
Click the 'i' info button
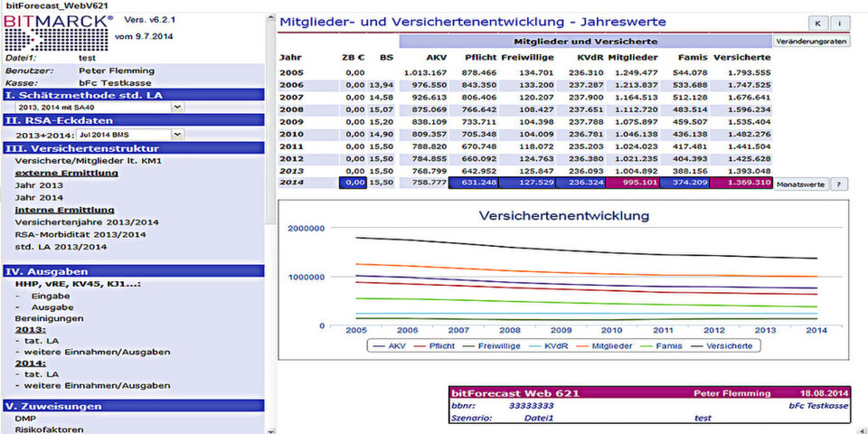pyautogui.click(x=840, y=24)
